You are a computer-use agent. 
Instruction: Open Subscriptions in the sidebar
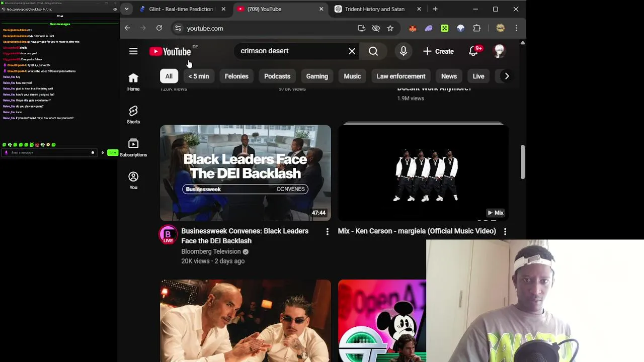pos(133,148)
